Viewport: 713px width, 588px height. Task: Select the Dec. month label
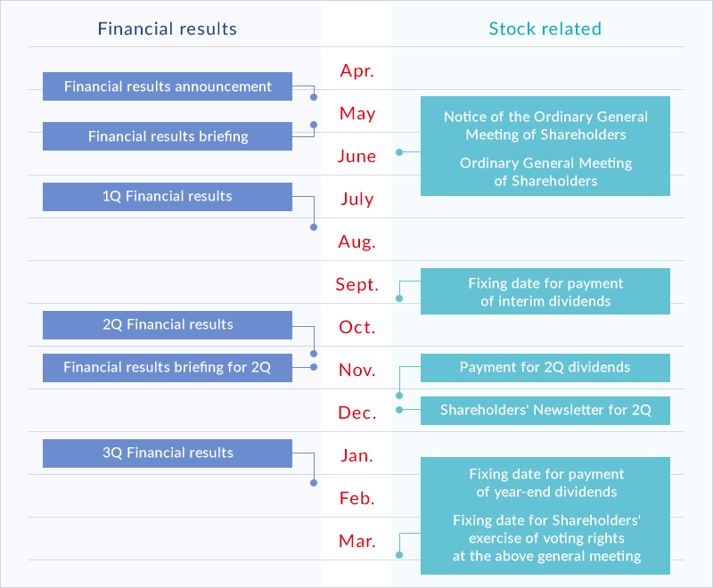[x=356, y=412]
